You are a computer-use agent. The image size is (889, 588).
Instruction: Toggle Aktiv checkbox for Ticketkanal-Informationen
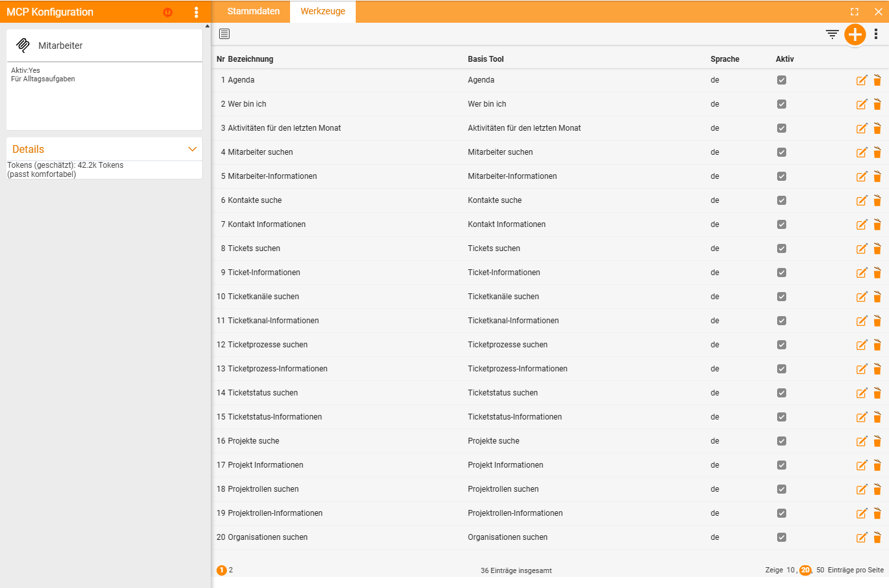(x=782, y=321)
